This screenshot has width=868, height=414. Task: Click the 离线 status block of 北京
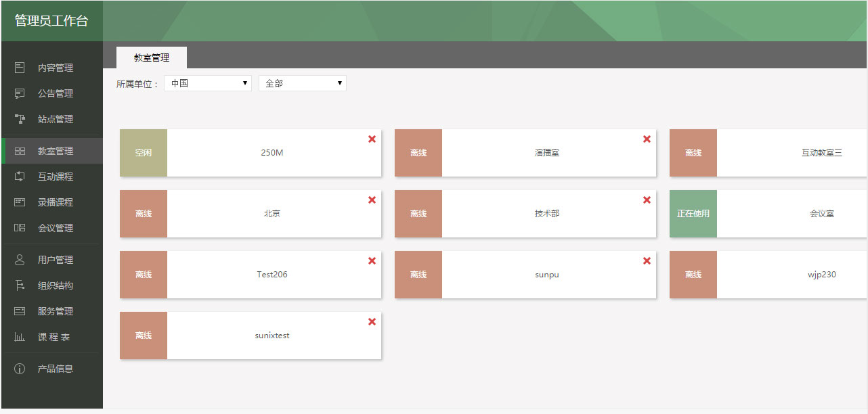(144, 214)
